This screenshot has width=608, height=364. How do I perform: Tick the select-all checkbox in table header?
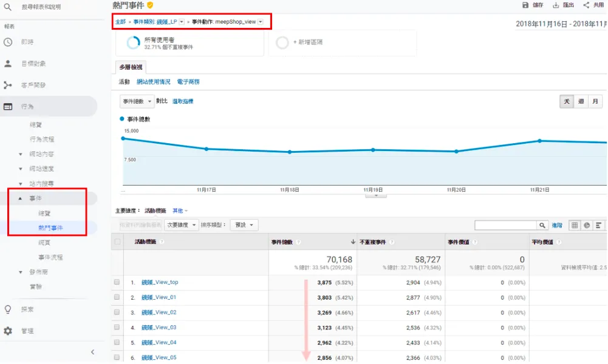tap(117, 241)
